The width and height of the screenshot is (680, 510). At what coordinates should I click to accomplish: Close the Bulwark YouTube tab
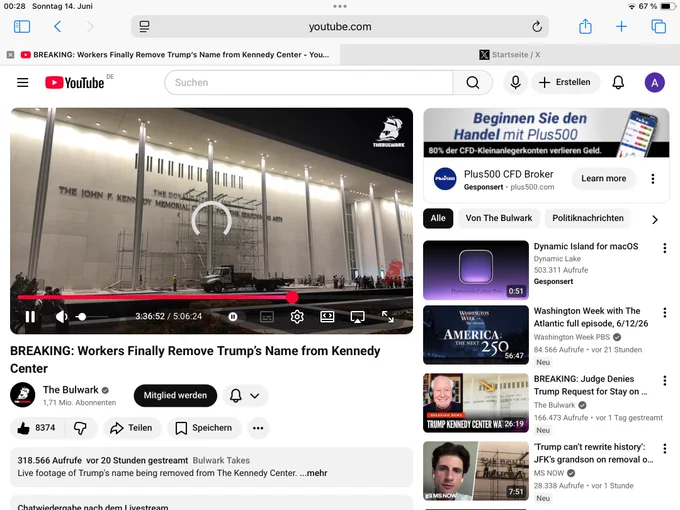pos(10,55)
